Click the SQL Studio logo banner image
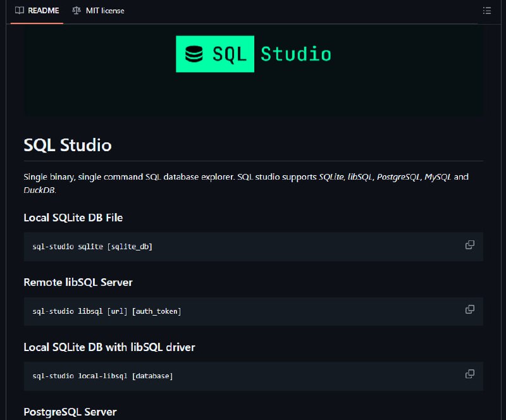The width and height of the screenshot is (506, 420). (x=254, y=70)
